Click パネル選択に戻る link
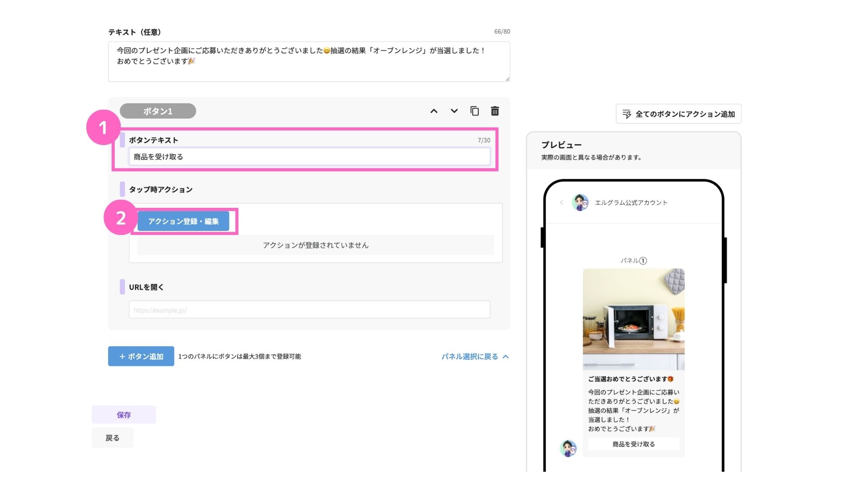 (469, 357)
